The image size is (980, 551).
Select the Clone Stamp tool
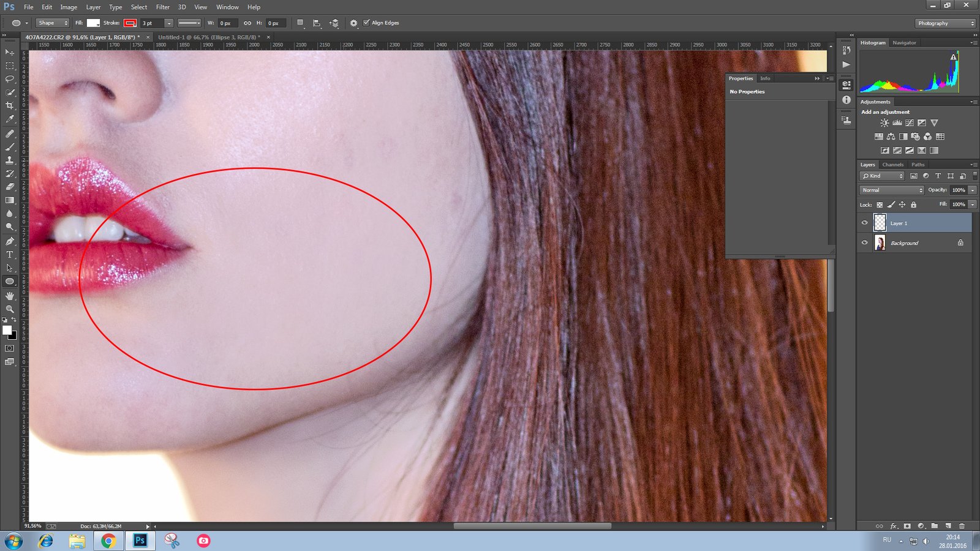pyautogui.click(x=10, y=160)
